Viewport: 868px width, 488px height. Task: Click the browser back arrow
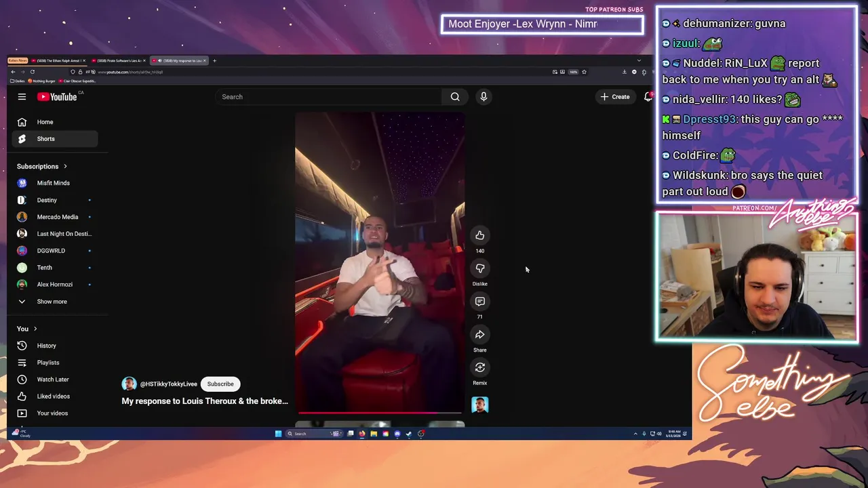(x=13, y=72)
